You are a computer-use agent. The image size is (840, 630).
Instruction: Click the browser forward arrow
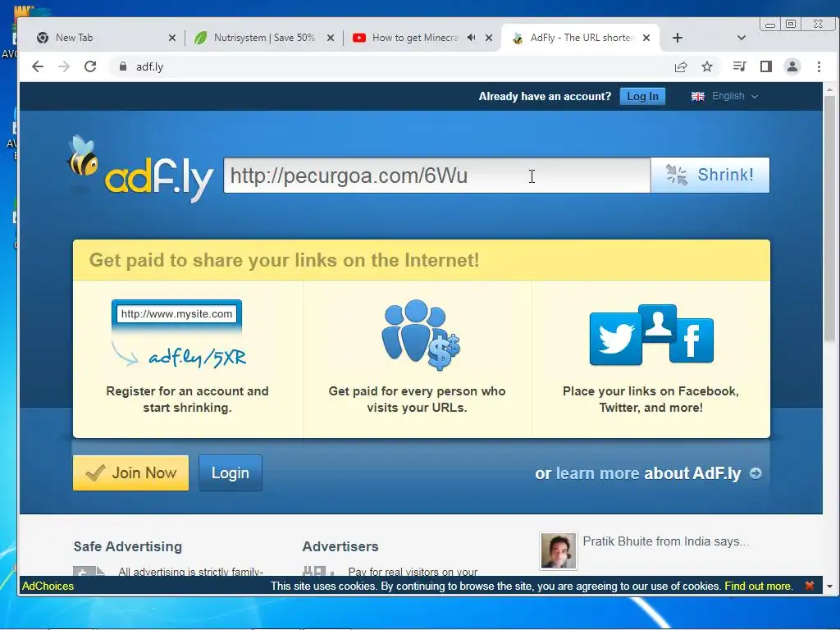[x=64, y=66]
